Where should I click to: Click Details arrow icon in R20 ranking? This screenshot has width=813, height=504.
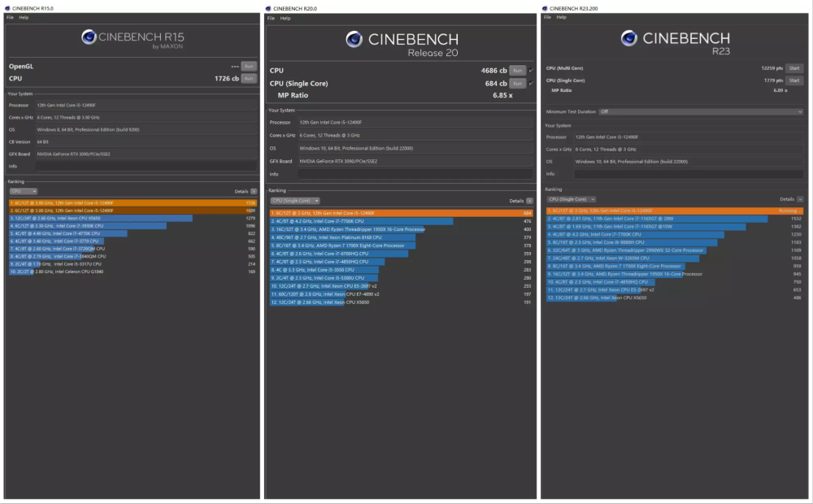tap(529, 201)
